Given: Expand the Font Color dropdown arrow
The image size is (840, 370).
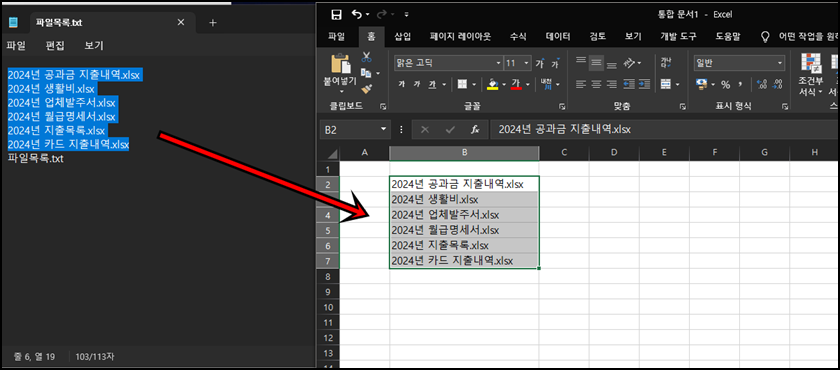Looking at the screenshot, I should (x=528, y=84).
